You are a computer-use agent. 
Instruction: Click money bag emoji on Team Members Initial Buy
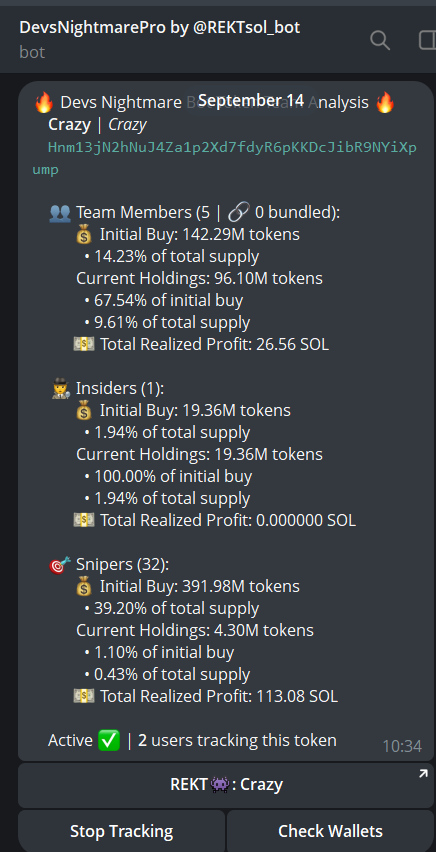tap(84, 235)
